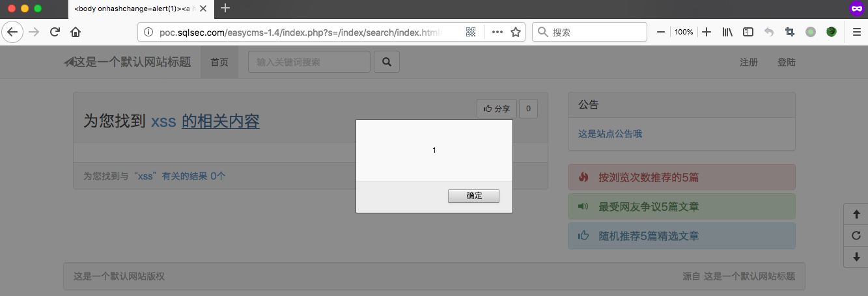Image resolution: width=868 pixels, height=296 pixels.
Task: Reload the current page
Action: (55, 32)
